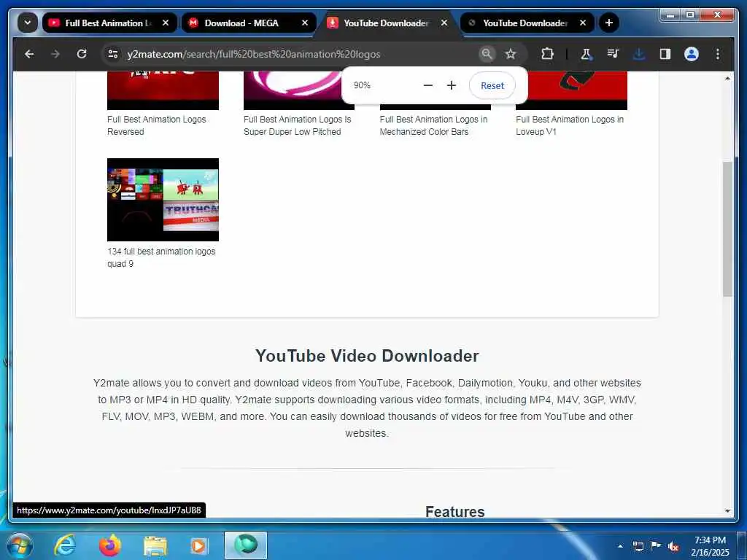Go forward to the next page

click(55, 54)
